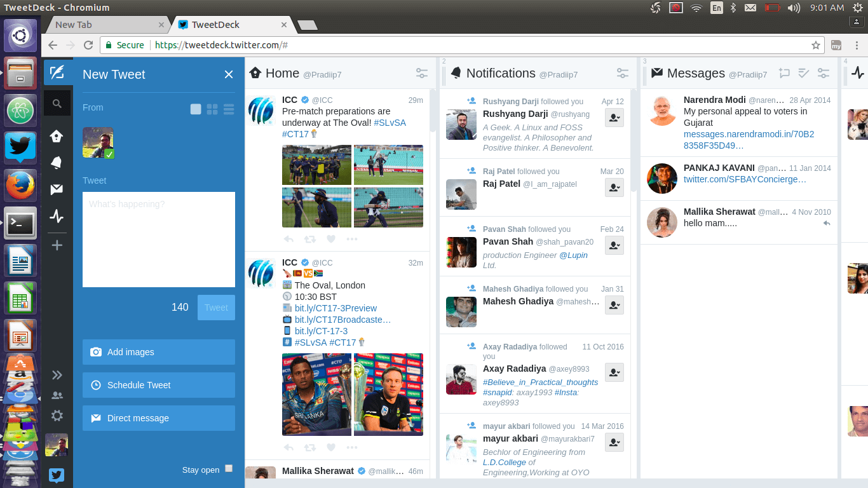Toggle the Stay open checkbox
This screenshot has height=488, width=868.
pos(229,469)
